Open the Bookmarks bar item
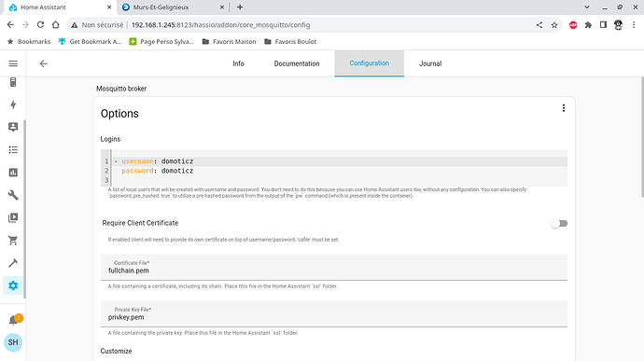The image size is (644, 361). [x=29, y=41]
